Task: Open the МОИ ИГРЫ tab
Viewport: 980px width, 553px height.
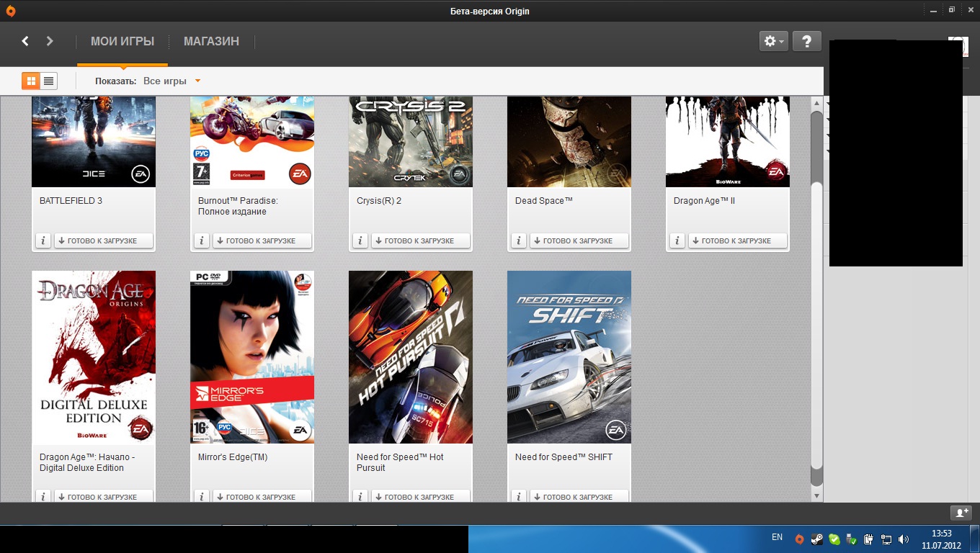Action: pos(122,41)
